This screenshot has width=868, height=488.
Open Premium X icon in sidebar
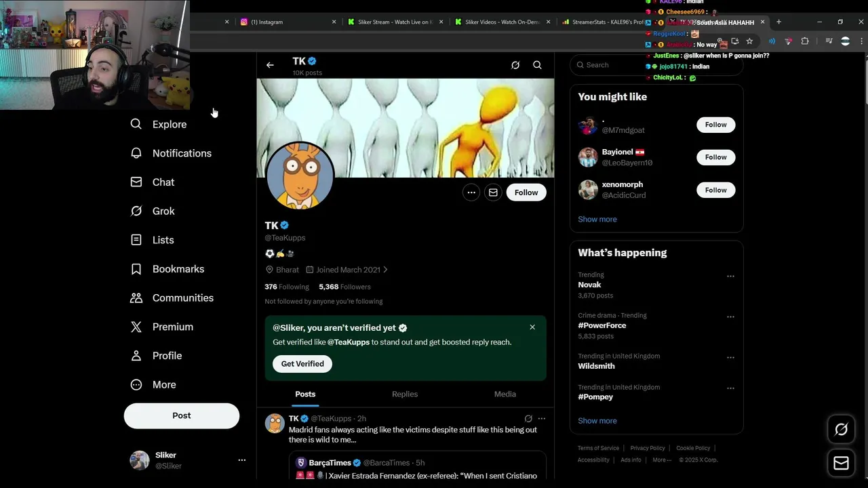click(136, 327)
